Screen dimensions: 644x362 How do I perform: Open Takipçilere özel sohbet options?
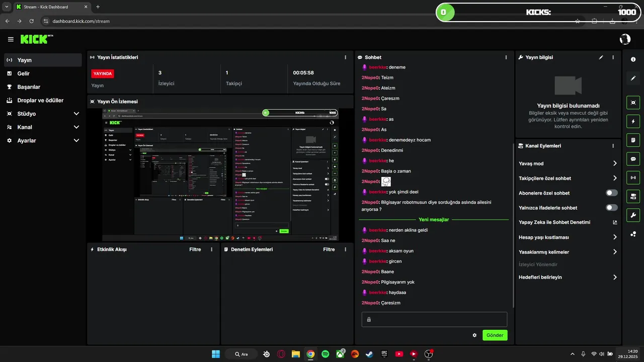pyautogui.click(x=568, y=178)
